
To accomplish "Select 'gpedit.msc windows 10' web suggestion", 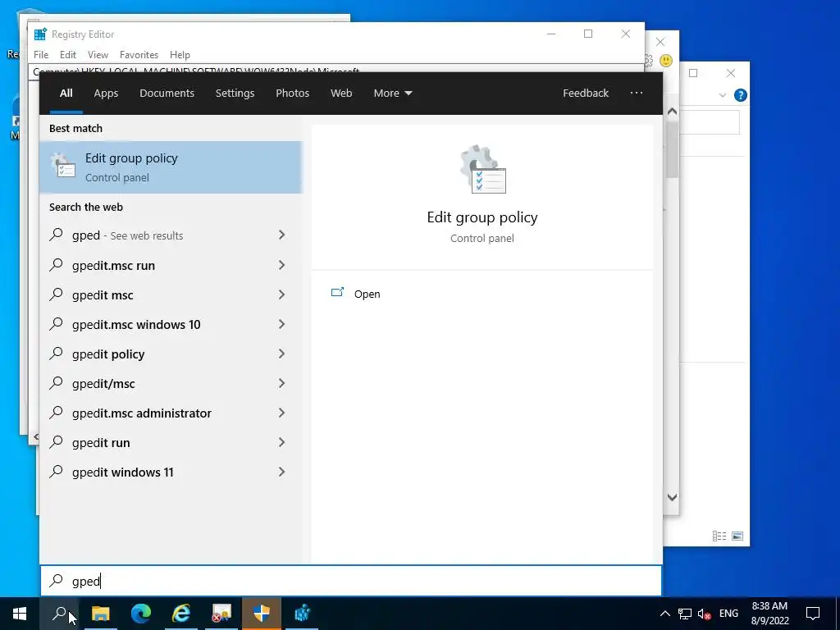I will tap(171, 324).
